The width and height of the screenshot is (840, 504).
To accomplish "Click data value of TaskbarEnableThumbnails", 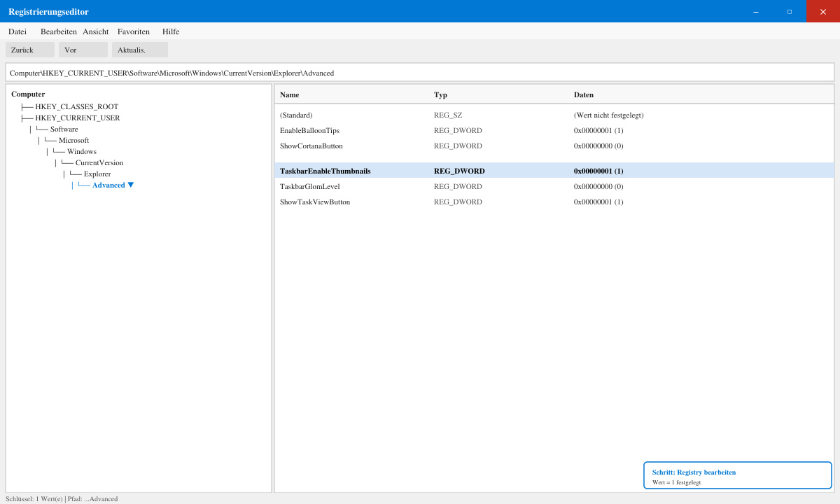I will click(x=598, y=171).
